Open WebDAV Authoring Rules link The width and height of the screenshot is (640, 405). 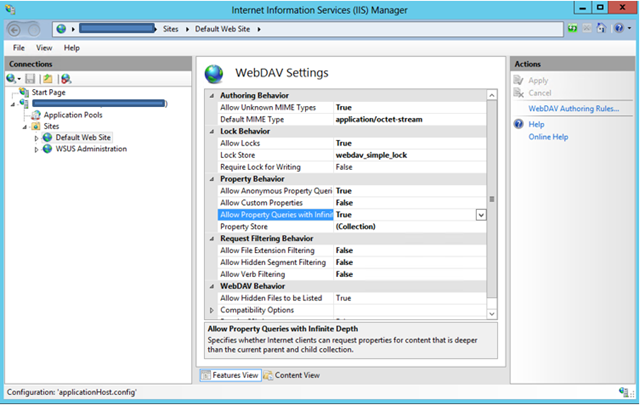(573, 109)
